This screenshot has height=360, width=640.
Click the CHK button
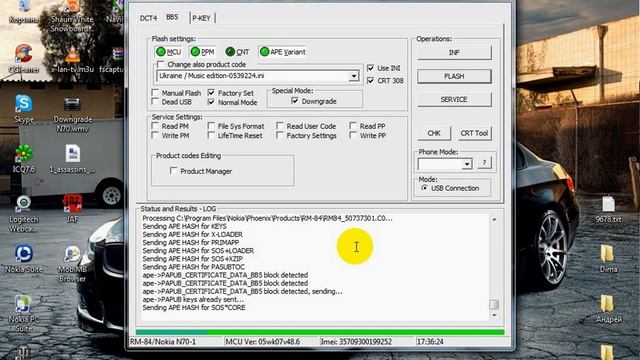(434, 133)
